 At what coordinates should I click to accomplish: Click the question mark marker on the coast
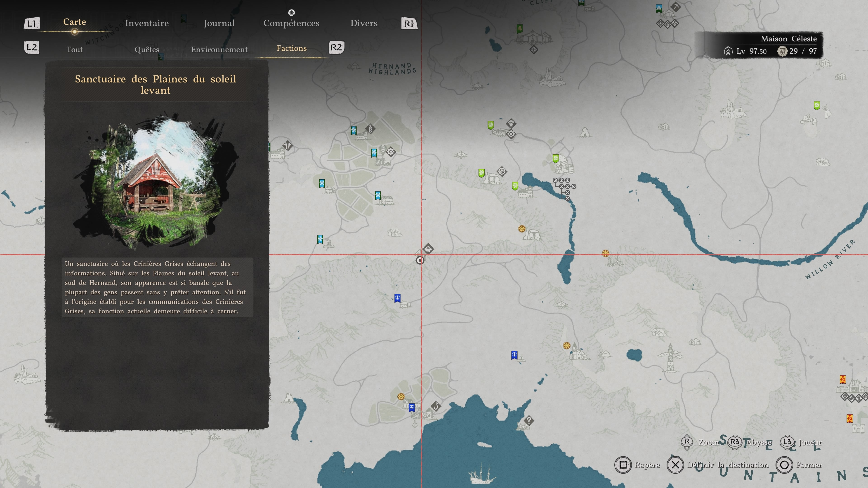point(529,420)
